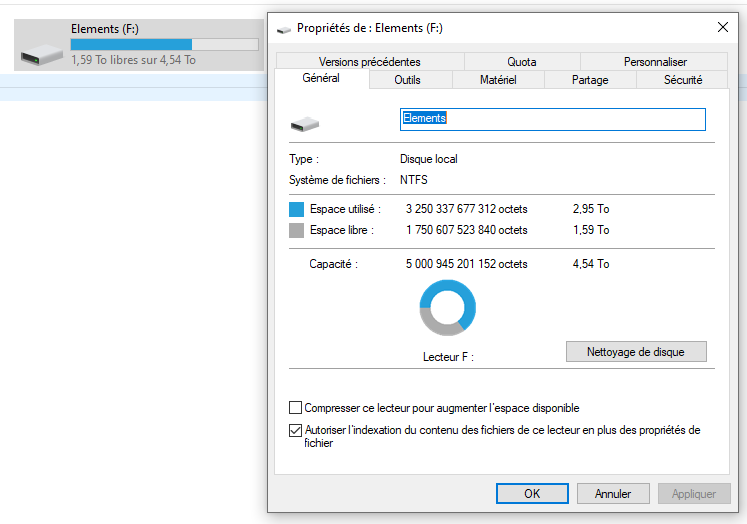Image resolution: width=747 pixels, height=524 pixels.
Task: Click the Nettoyage de disque button
Action: point(636,352)
